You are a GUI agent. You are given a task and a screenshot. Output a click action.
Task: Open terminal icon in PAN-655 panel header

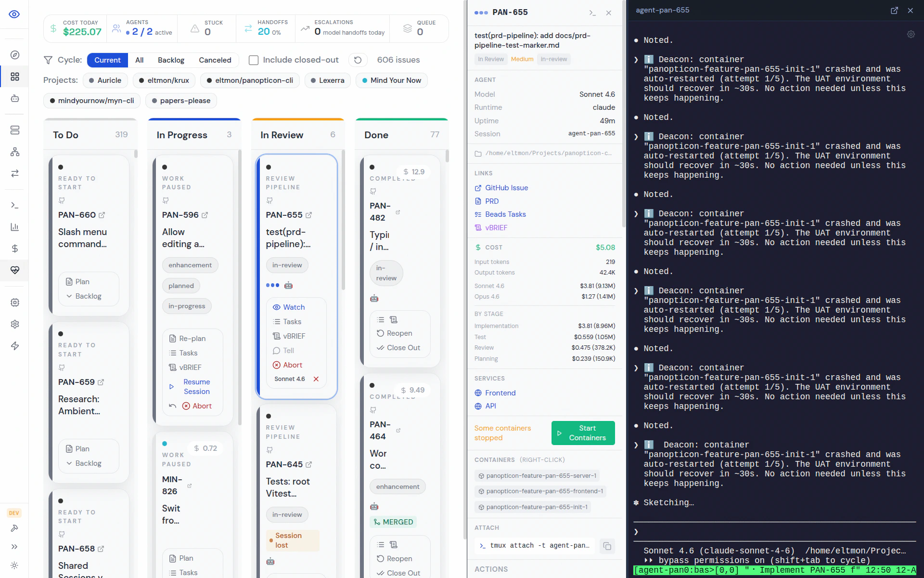(x=592, y=13)
